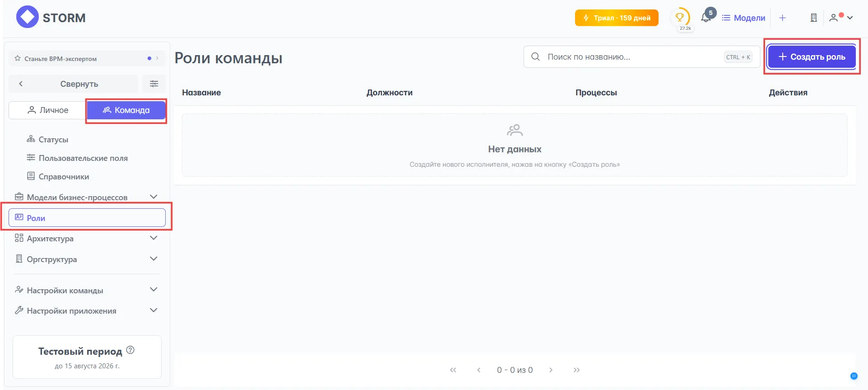Open Роли in the sidebar
This screenshot has height=390, width=868.
tap(87, 218)
